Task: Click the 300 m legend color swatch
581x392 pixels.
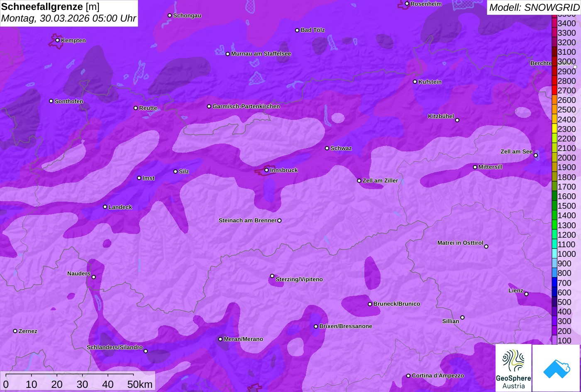Action: [x=554, y=321]
